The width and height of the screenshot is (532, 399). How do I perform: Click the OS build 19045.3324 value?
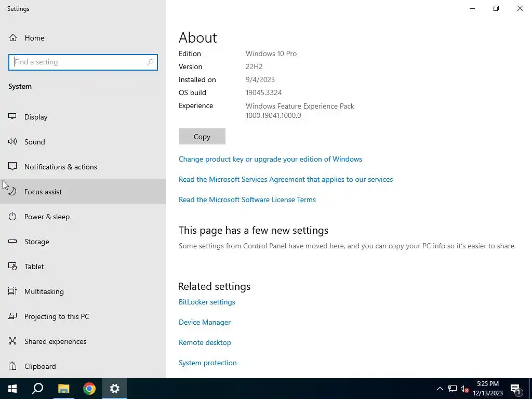pos(263,92)
